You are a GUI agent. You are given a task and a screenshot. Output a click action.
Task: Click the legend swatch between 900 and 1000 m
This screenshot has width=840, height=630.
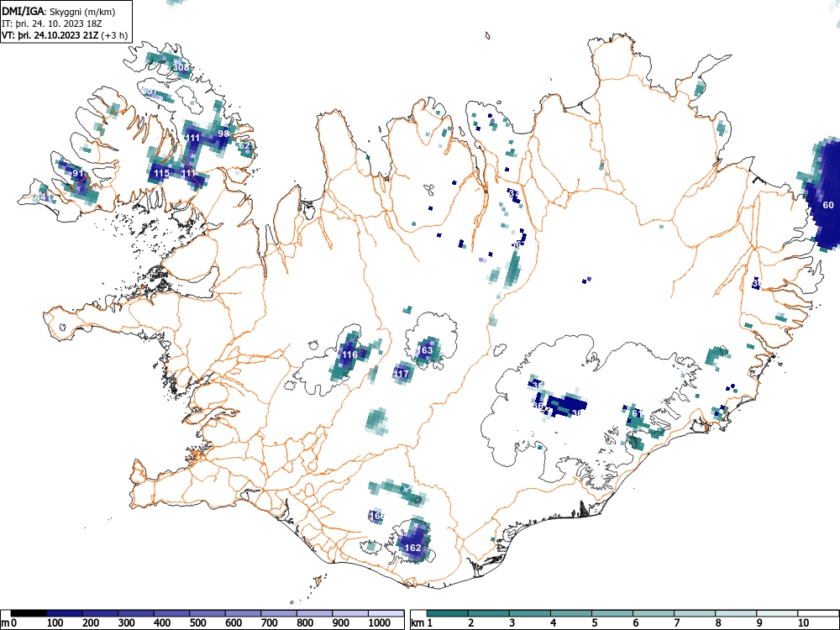coord(351,613)
